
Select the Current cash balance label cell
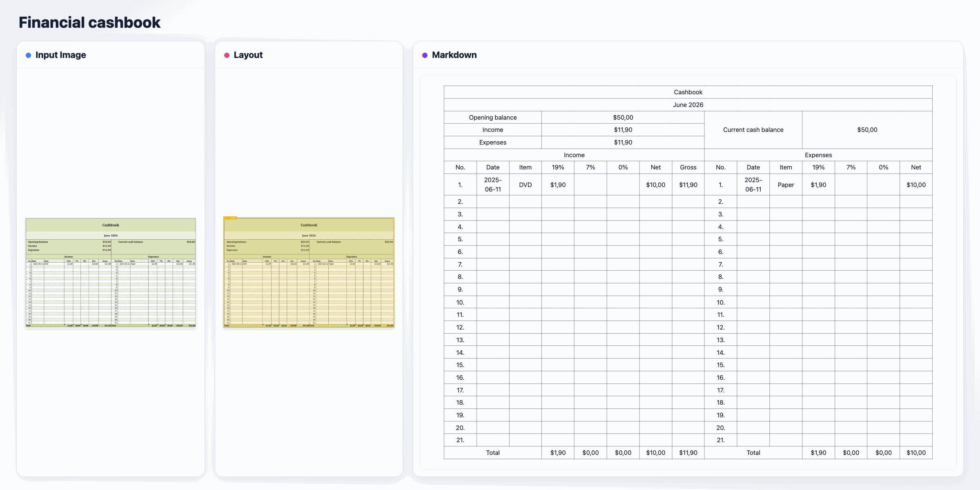point(753,130)
